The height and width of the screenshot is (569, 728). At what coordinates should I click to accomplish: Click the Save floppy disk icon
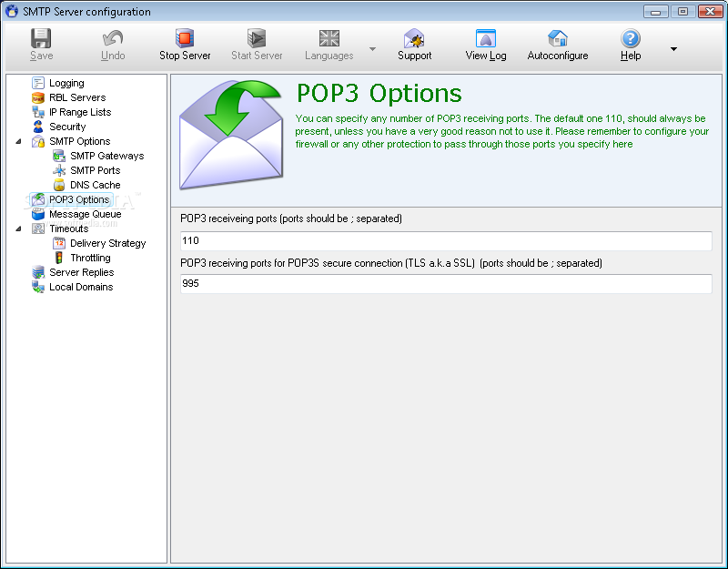(x=41, y=38)
